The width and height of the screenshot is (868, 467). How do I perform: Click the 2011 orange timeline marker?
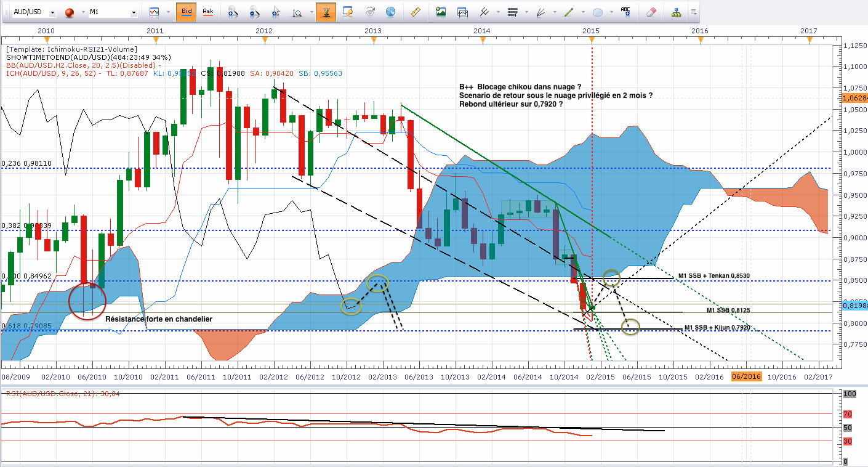tap(155, 39)
